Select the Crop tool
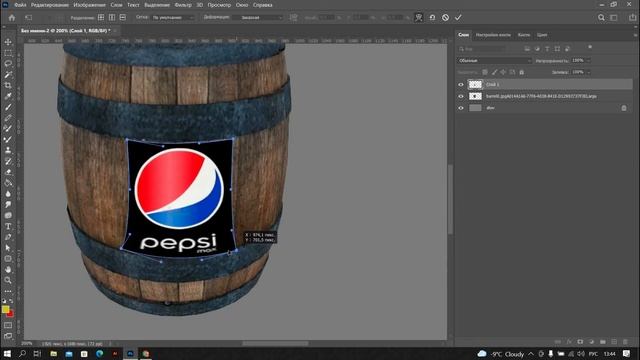The height and width of the screenshot is (360, 640). pos(8,85)
